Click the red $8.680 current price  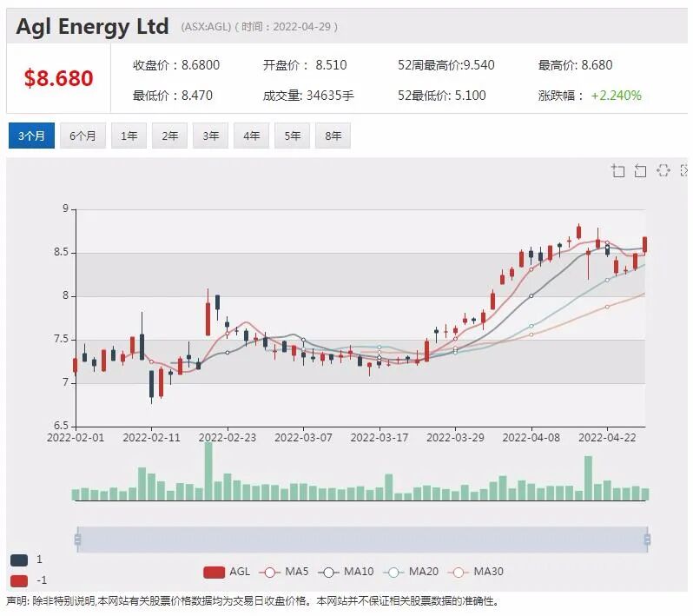(58, 78)
